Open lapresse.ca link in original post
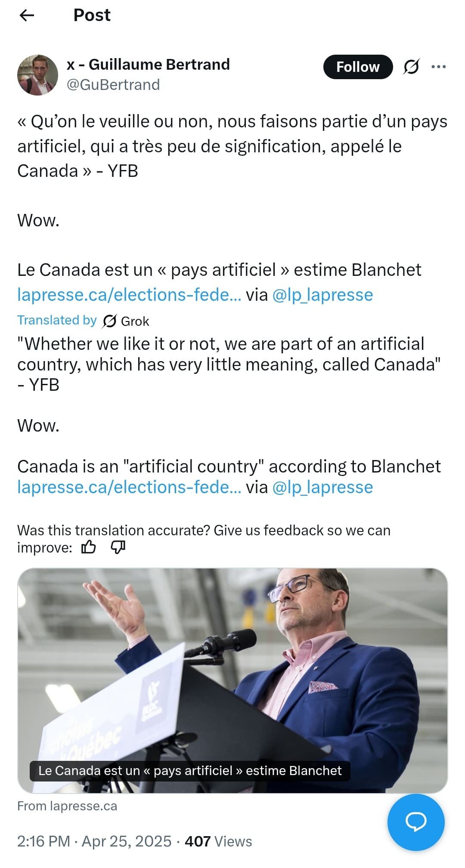This screenshot has height=868, width=465. click(129, 295)
